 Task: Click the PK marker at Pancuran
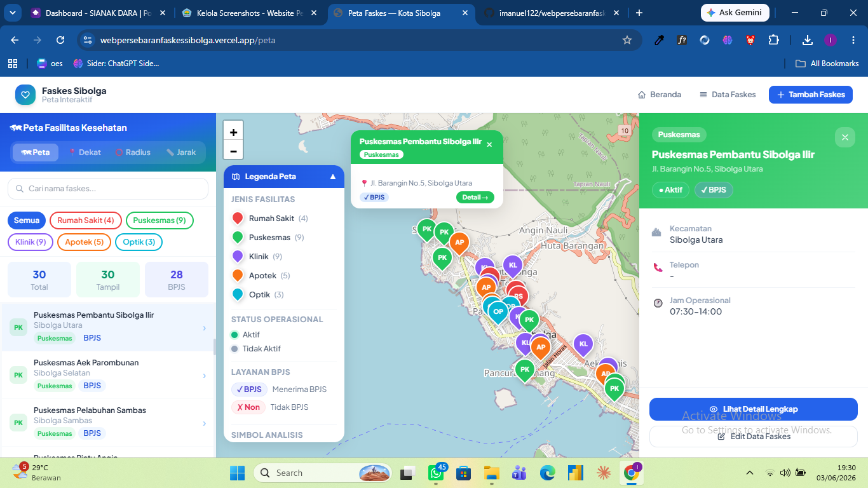pos(524,370)
